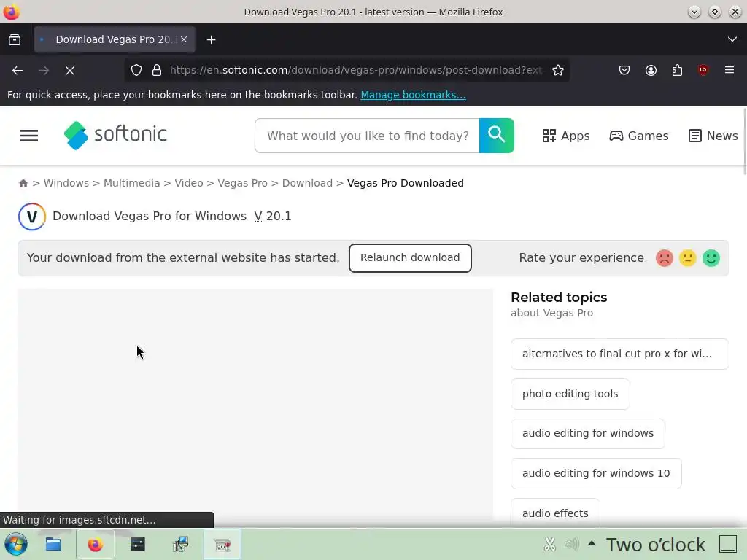
Task: Click the padlock site information icon
Action: point(157,71)
